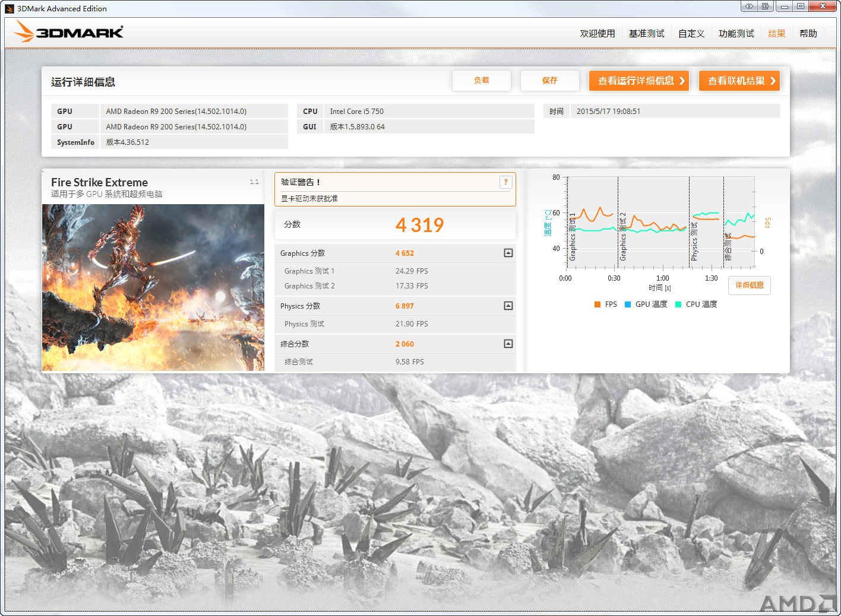
Task: Go to the 自定义 tab
Action: (691, 33)
